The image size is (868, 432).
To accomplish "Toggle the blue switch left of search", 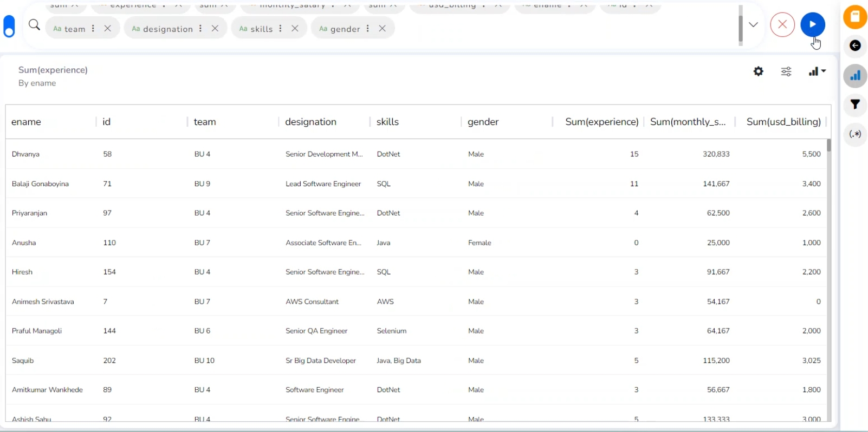I will click(x=9, y=26).
